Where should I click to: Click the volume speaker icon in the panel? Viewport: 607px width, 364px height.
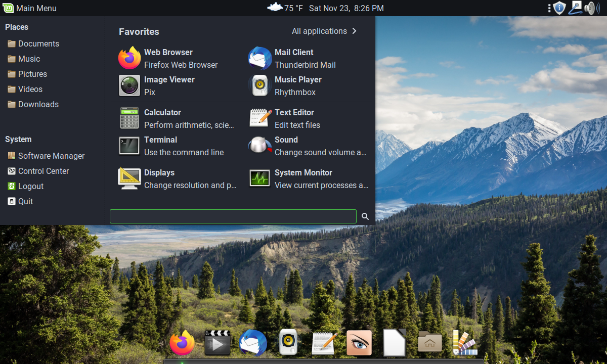[x=591, y=8]
